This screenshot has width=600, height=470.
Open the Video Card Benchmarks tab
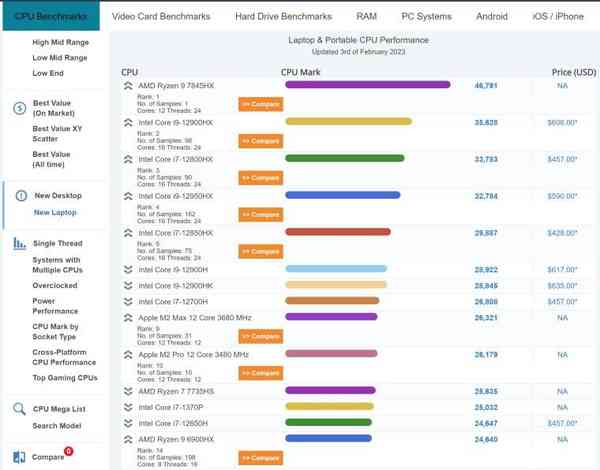coord(161,17)
